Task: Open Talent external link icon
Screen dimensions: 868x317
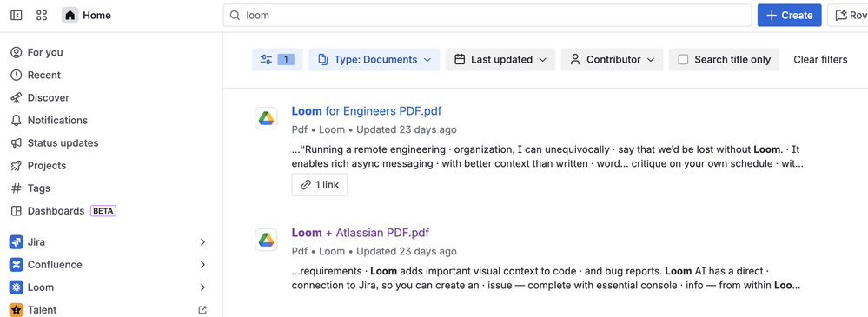Action: click(x=202, y=310)
